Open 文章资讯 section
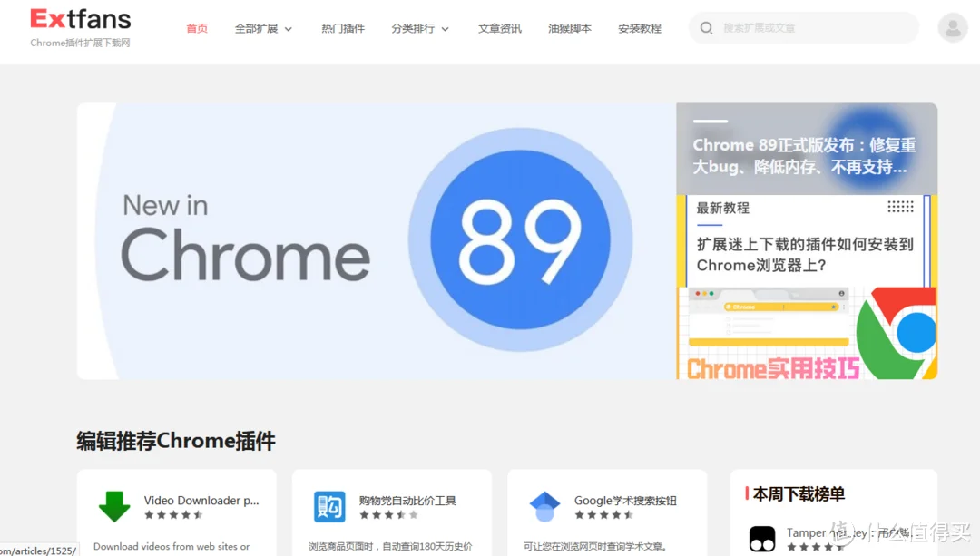Viewport: 980px width, 556px height. click(499, 28)
